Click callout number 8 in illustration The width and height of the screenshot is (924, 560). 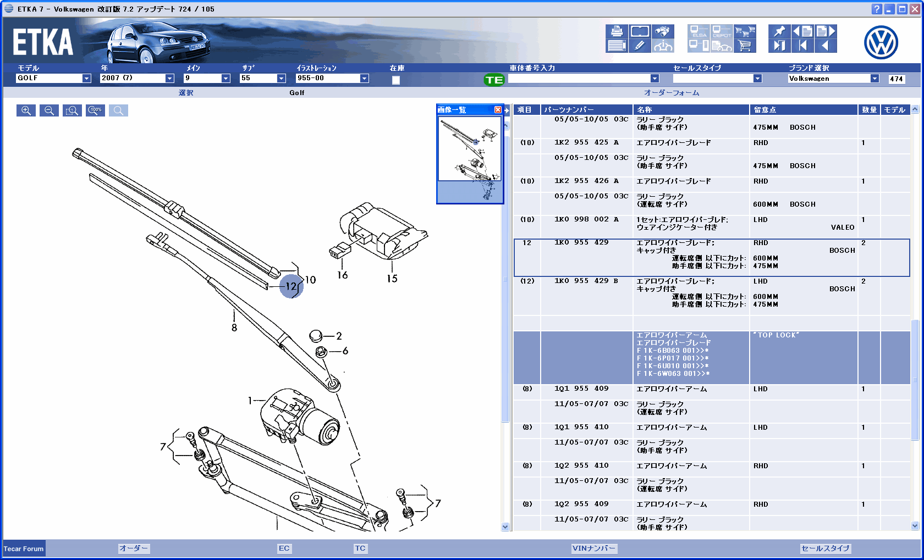point(234,328)
